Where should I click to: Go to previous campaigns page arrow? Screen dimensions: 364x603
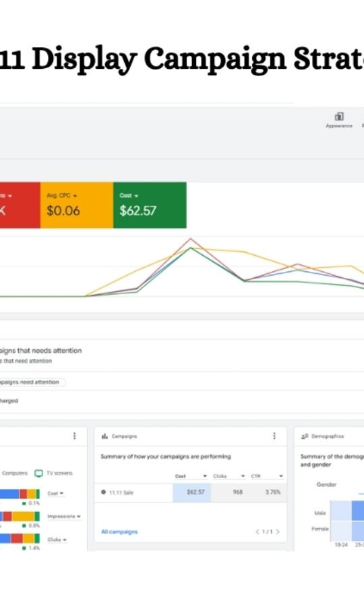click(257, 532)
